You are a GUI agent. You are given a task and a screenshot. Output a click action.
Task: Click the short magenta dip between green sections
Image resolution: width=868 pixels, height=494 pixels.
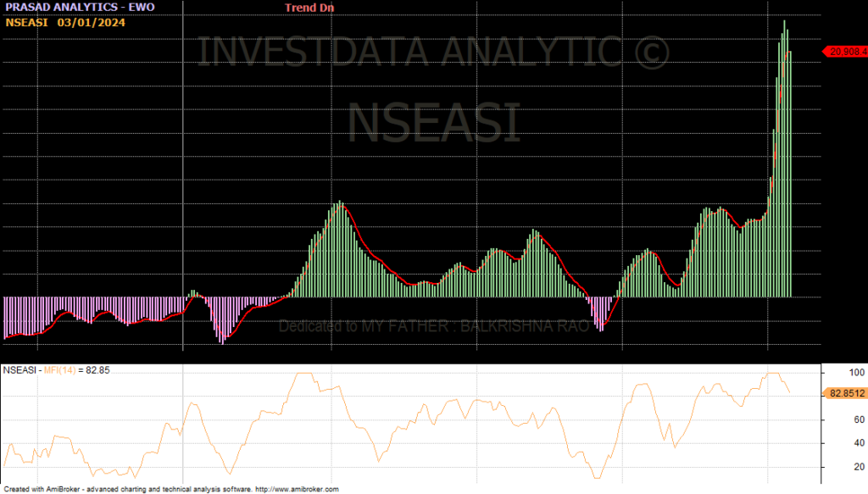[600, 314]
